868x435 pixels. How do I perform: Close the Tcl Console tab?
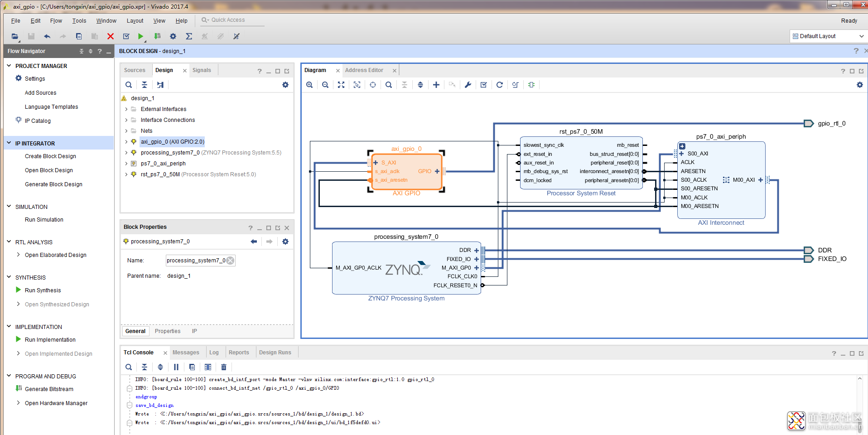coord(165,353)
